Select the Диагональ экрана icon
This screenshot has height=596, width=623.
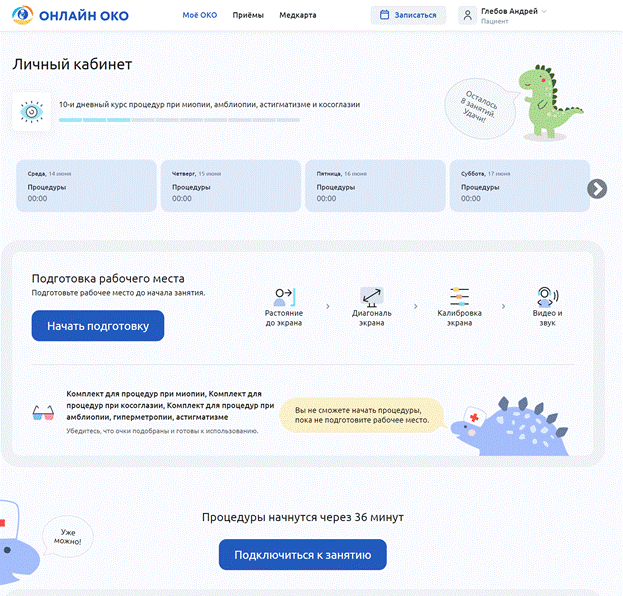pos(371,296)
